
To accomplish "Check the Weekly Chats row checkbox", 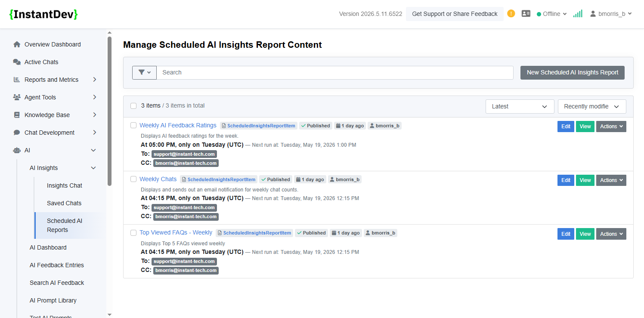I will tap(133, 179).
